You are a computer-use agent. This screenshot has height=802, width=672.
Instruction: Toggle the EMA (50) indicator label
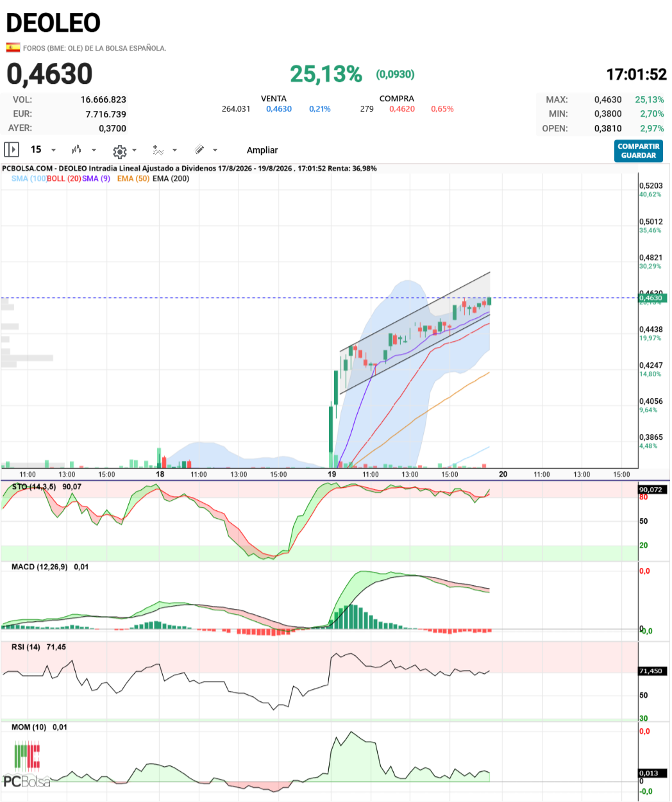pyautogui.click(x=133, y=178)
